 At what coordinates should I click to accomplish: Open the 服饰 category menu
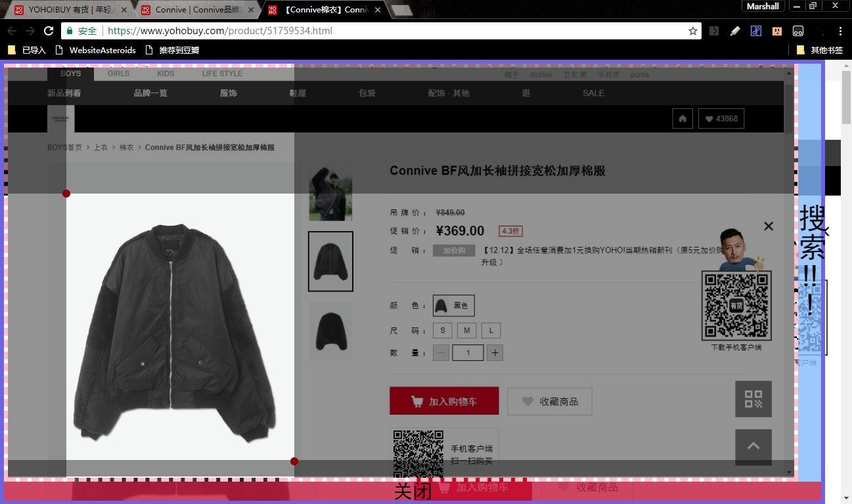229,93
